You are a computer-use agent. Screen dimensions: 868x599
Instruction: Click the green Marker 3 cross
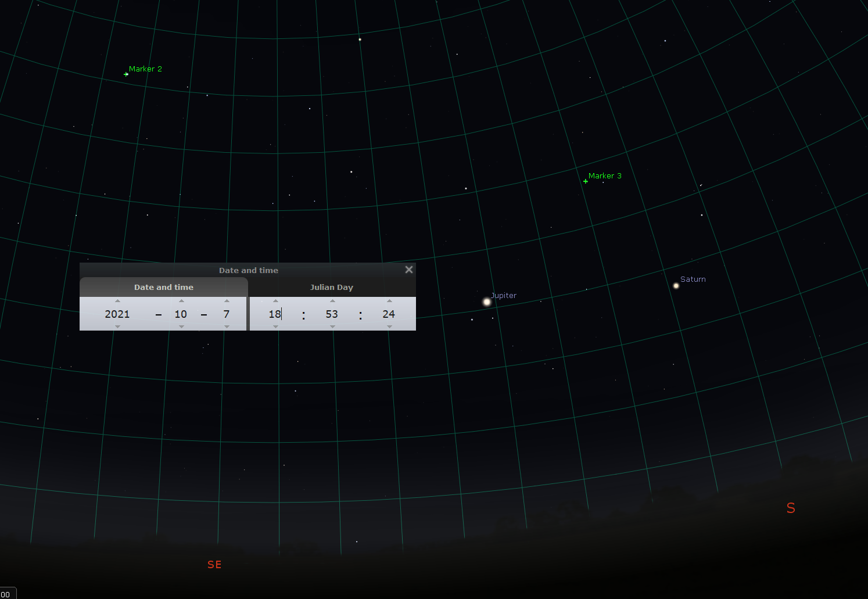point(586,181)
